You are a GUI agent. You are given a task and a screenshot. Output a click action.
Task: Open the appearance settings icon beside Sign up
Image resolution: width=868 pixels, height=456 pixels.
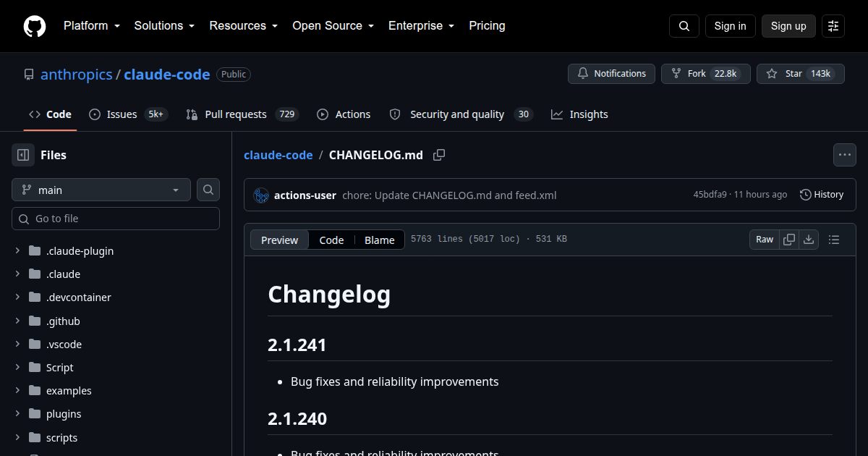click(833, 26)
